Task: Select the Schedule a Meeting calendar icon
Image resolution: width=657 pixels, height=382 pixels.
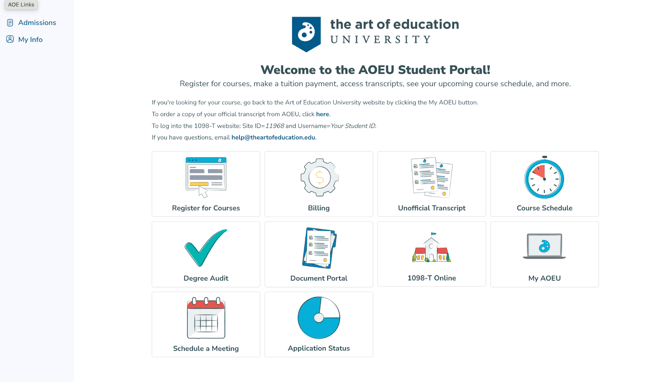Action: 206,318
